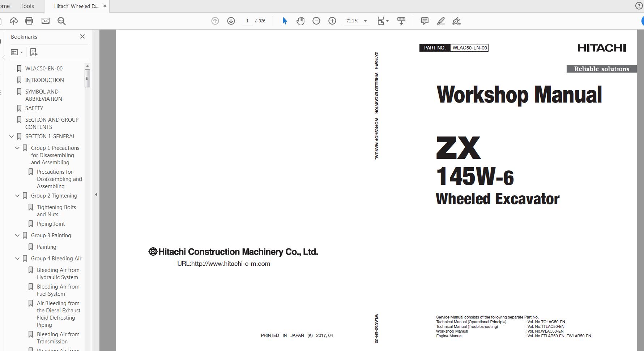Image resolution: width=644 pixels, height=351 pixels.
Task: Activate the selection arrow tool
Action: pyautogui.click(x=285, y=21)
